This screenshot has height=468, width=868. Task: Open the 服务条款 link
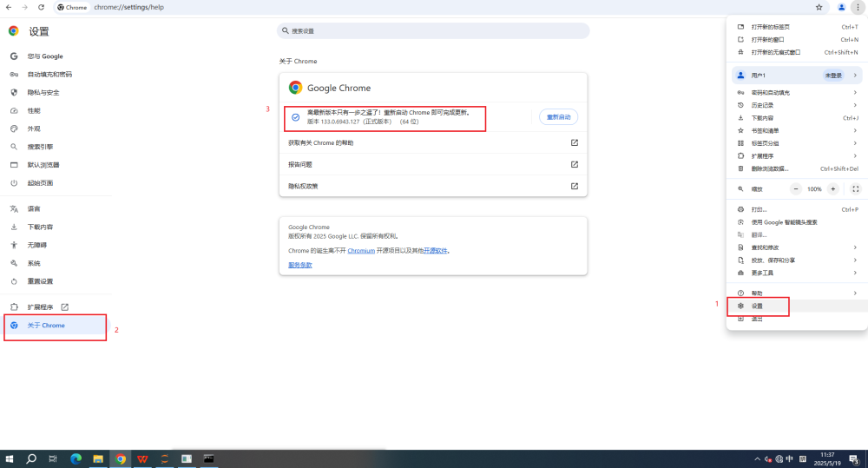click(300, 266)
